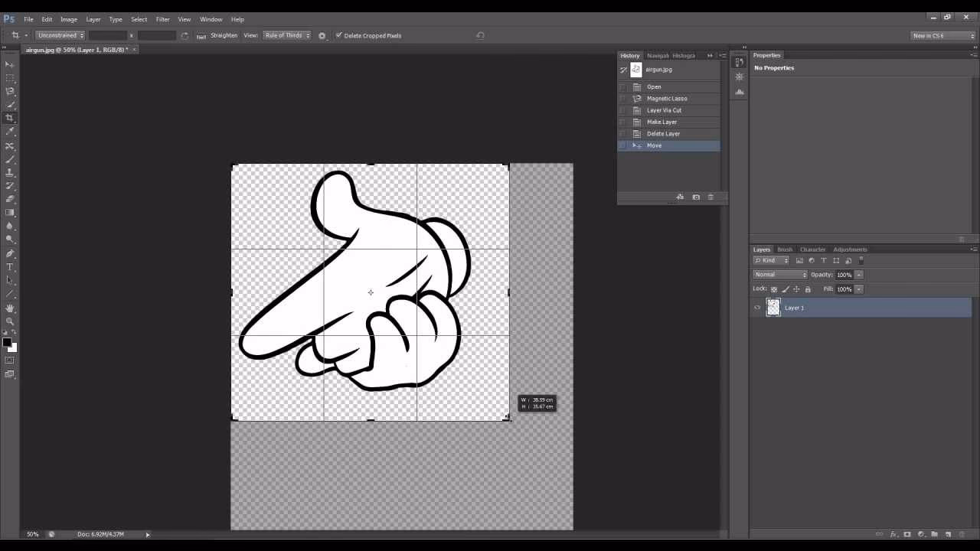Screen dimensions: 980x551
Task: Click the Opacity value to adjust it
Action: (843, 274)
